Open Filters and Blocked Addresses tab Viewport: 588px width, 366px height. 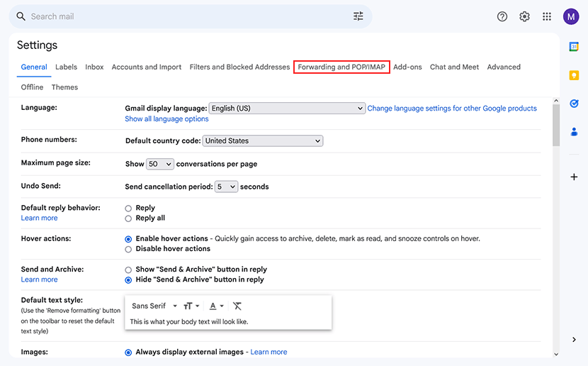(x=239, y=67)
